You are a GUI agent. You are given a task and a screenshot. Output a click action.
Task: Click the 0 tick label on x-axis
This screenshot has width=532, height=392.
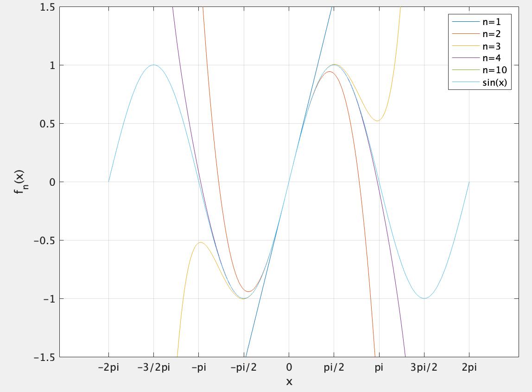[289, 367]
